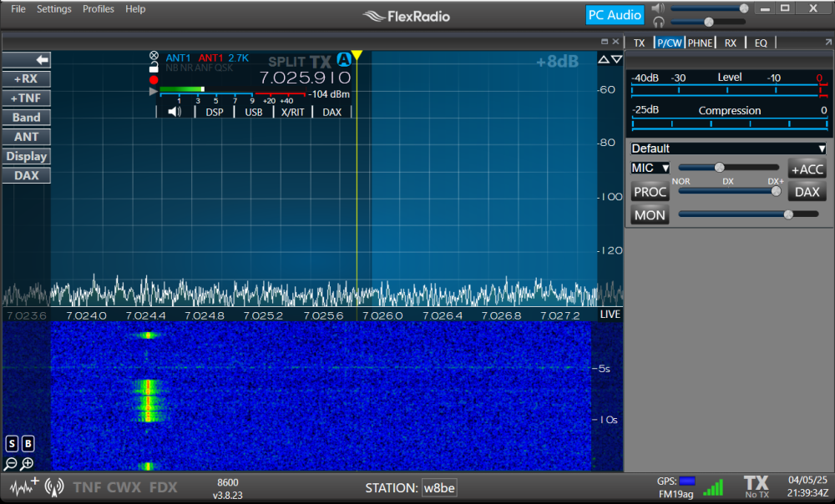Image resolution: width=835 pixels, height=504 pixels.
Task: Click the blue GPS status indicator
Action: [x=687, y=481]
